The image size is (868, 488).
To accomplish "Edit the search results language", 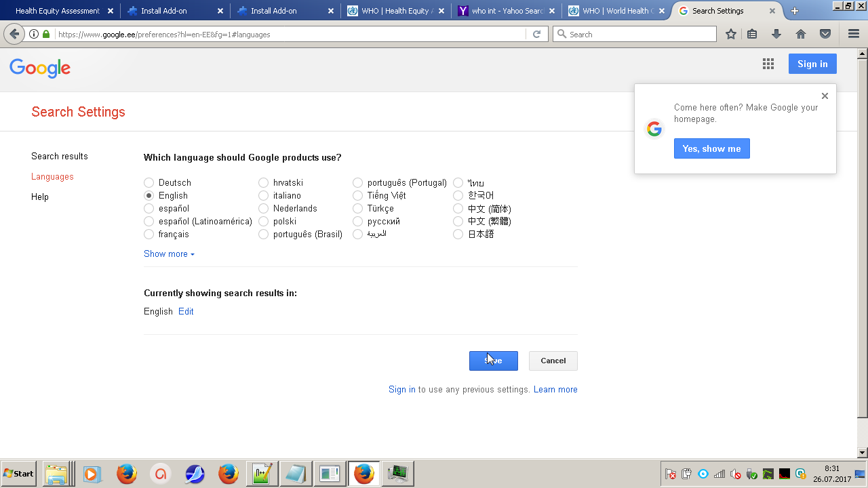I will [186, 312].
